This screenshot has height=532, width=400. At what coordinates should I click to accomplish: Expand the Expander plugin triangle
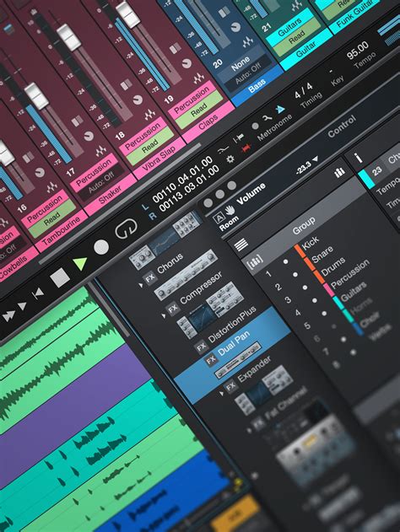[x=222, y=394]
